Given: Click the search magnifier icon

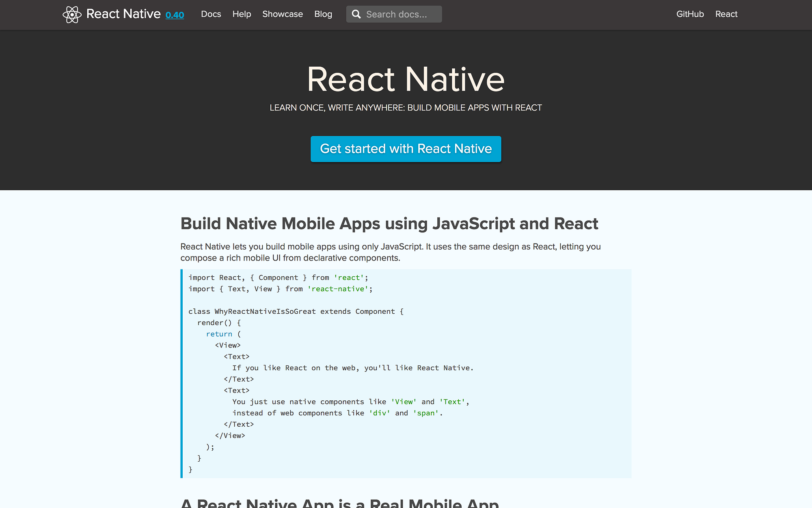Looking at the screenshot, I should 356,14.
